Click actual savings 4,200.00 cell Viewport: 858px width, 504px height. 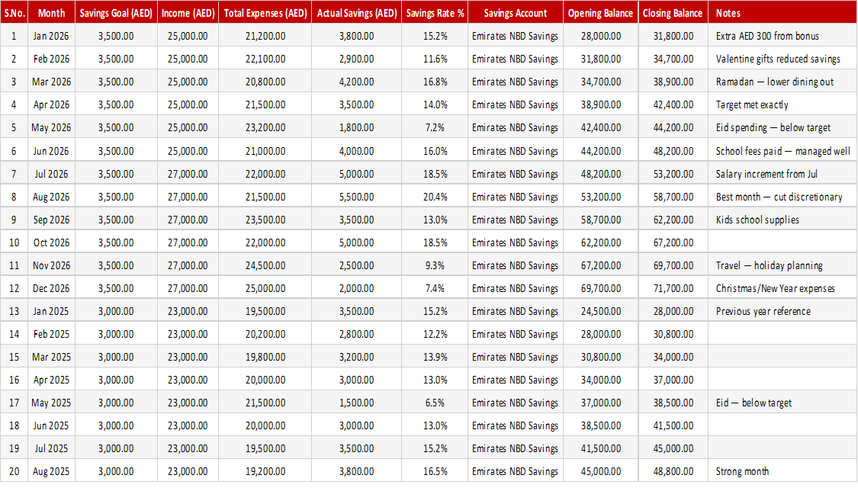[357, 82]
